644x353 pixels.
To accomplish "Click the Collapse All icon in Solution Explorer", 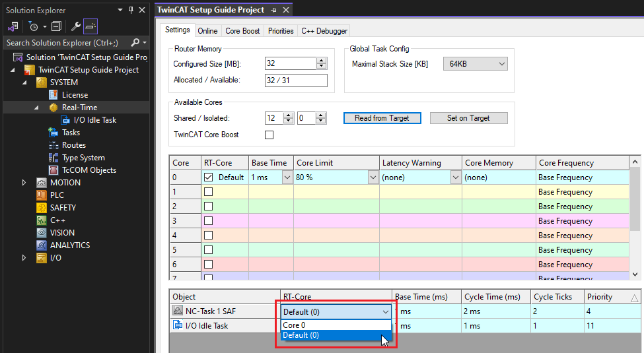I will click(x=56, y=26).
